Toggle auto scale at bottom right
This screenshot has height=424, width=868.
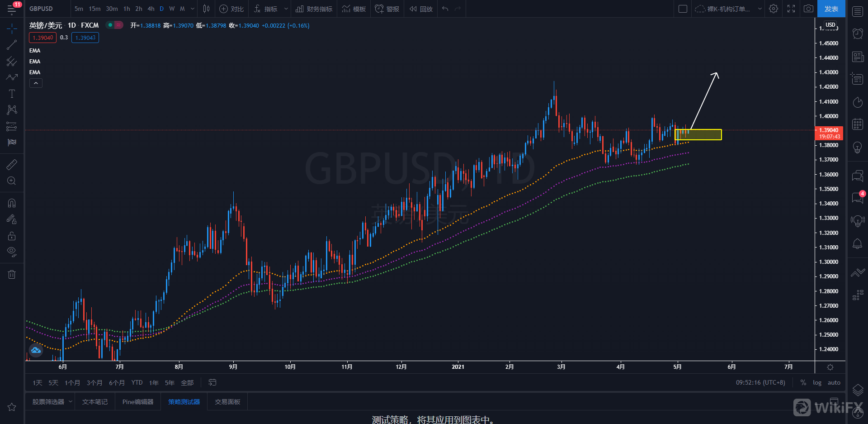[x=834, y=382]
